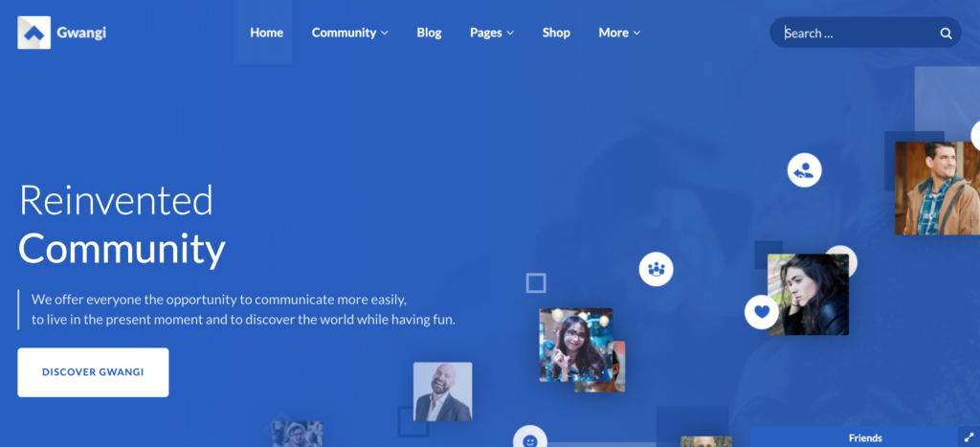The width and height of the screenshot is (980, 447).
Task: Click the 'Reinvented' heading text
Action: pos(116,200)
